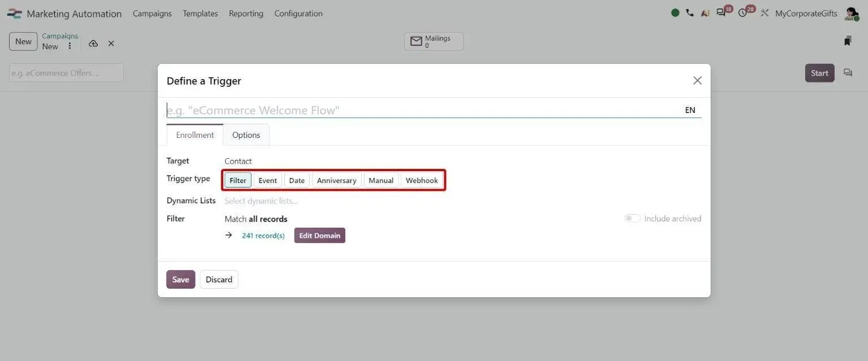Follow the Campaigns breadcrumb link

pos(60,36)
